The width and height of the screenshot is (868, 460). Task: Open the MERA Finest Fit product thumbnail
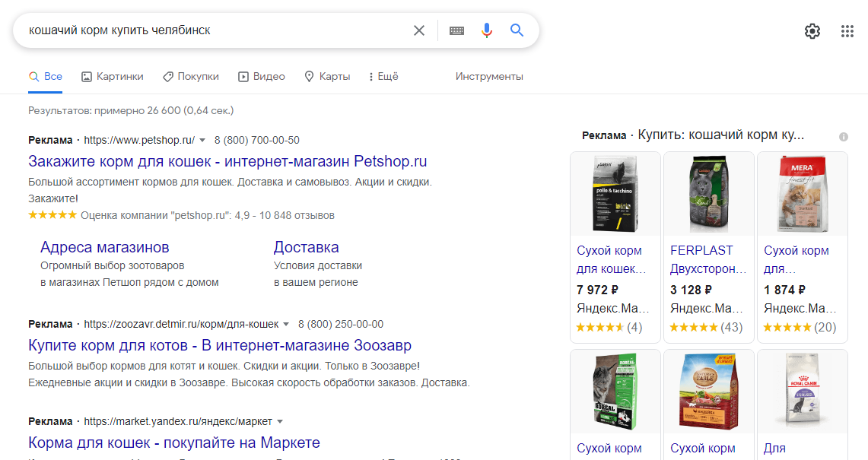(x=801, y=192)
